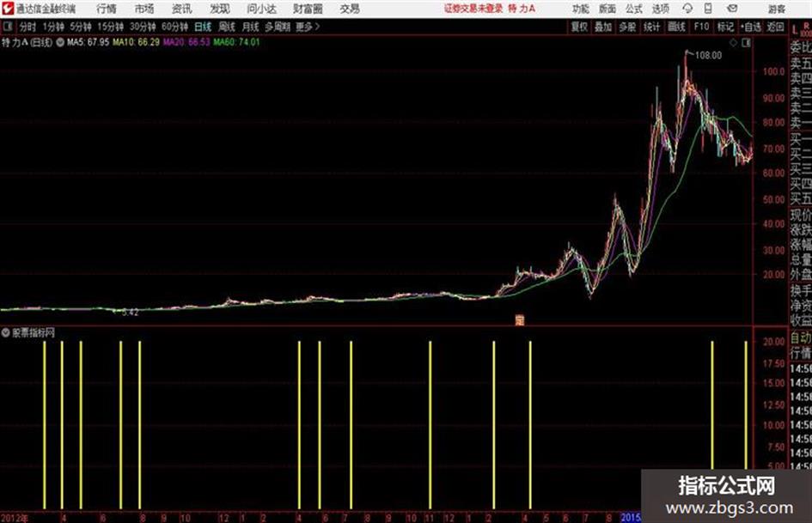The width and height of the screenshot is (812, 523).
Task: Click the 多股 toolbar button
Action: (627, 27)
